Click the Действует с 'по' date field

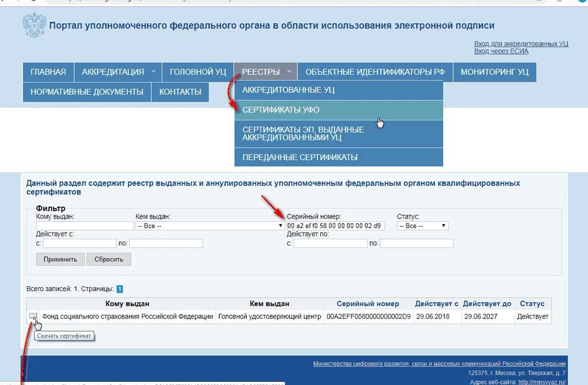coord(166,243)
